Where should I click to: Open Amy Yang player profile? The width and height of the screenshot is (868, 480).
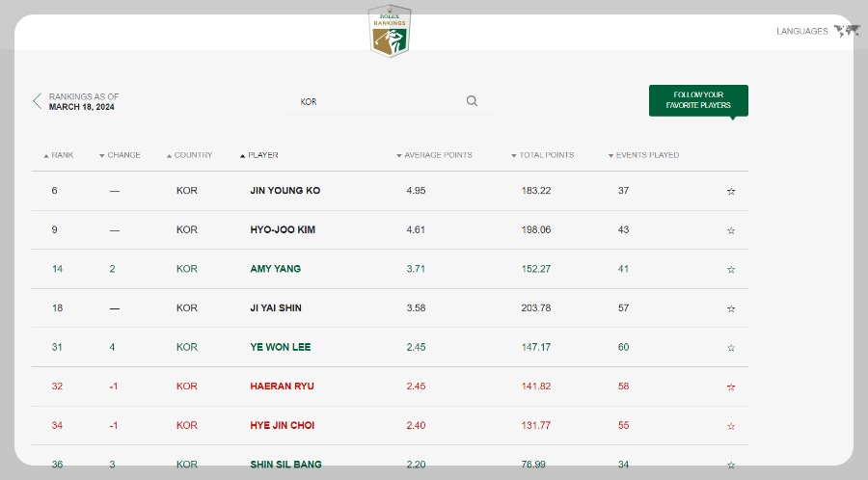point(275,269)
